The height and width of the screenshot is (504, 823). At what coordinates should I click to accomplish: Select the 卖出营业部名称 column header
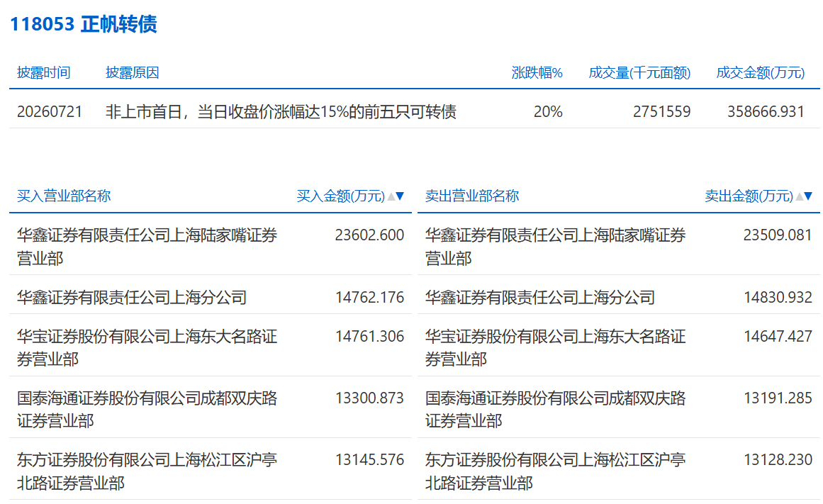tap(472, 196)
